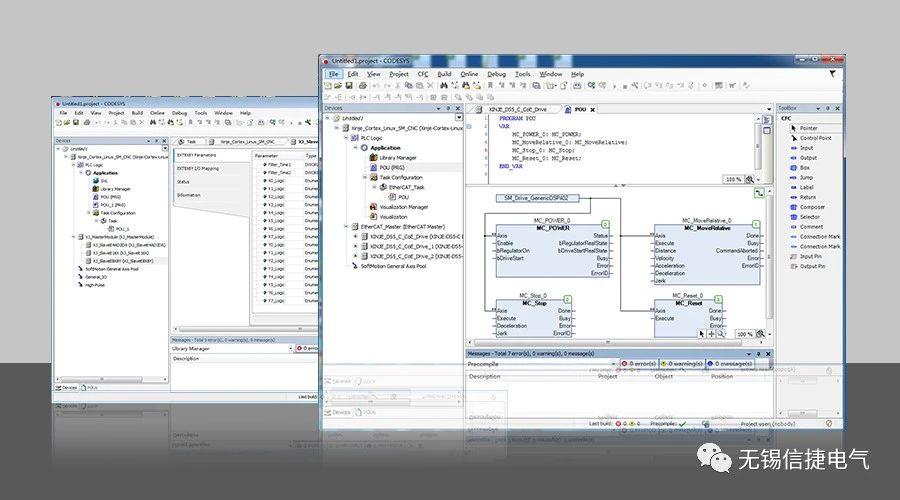Click the Delete X icon in front toolbar
Image resolution: width=900 pixels, height=500 pixels.
[x=430, y=86]
